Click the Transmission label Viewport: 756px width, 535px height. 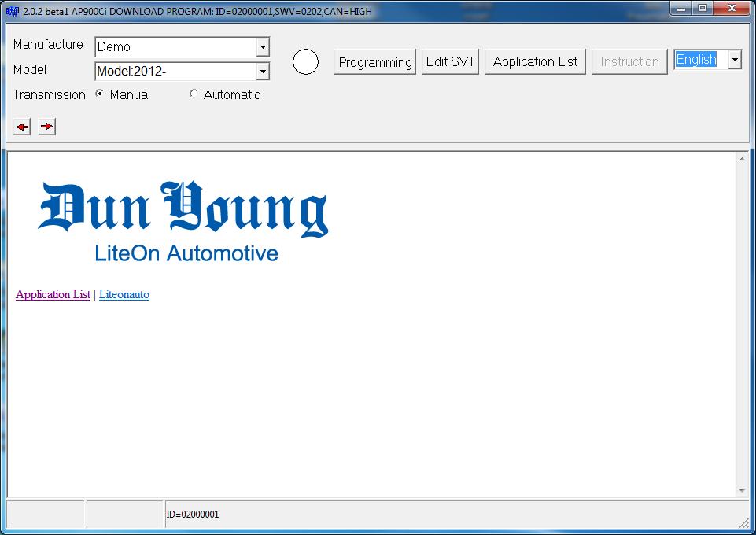click(50, 94)
